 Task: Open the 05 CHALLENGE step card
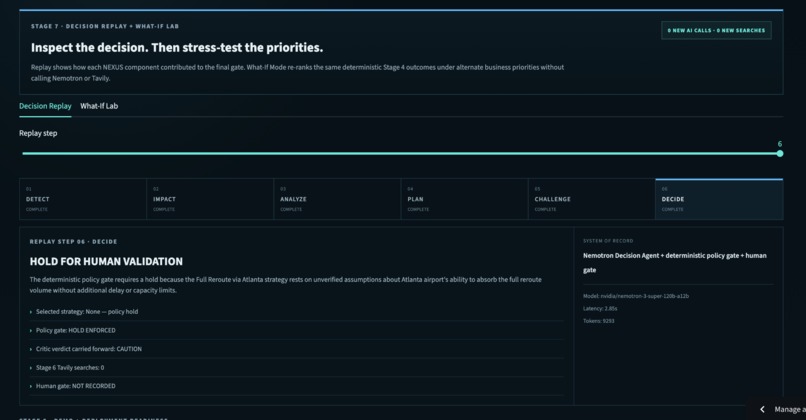click(592, 199)
